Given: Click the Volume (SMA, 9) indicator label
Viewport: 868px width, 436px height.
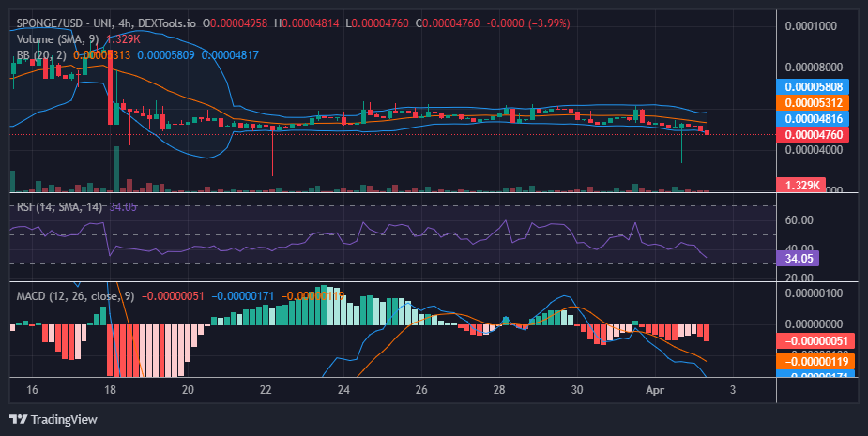Looking at the screenshot, I should (59, 39).
